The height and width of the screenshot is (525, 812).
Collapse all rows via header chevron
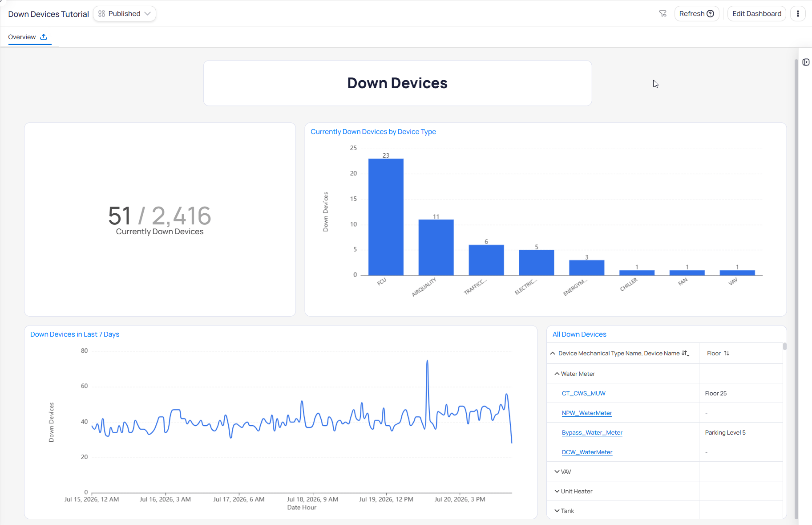(x=553, y=353)
